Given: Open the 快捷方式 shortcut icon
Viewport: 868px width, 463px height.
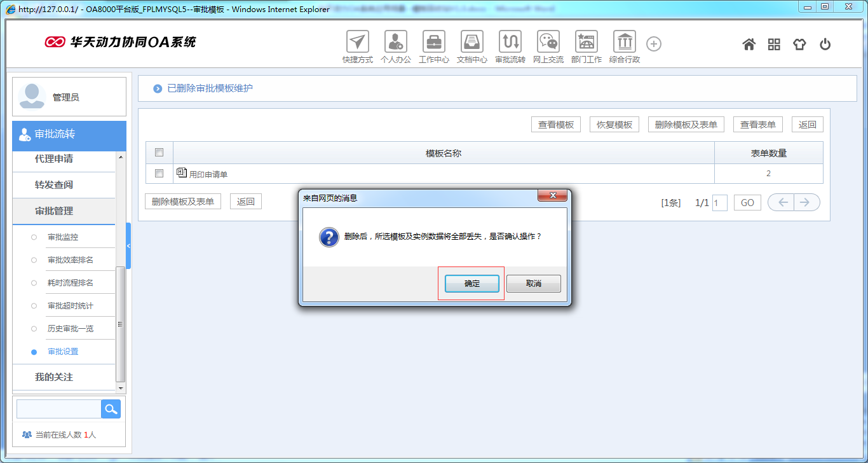Looking at the screenshot, I should 358,42.
